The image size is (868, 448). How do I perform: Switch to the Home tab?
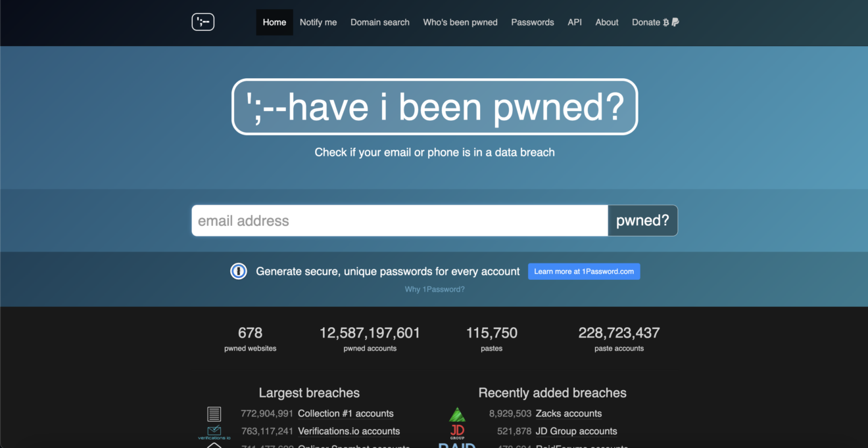274,22
